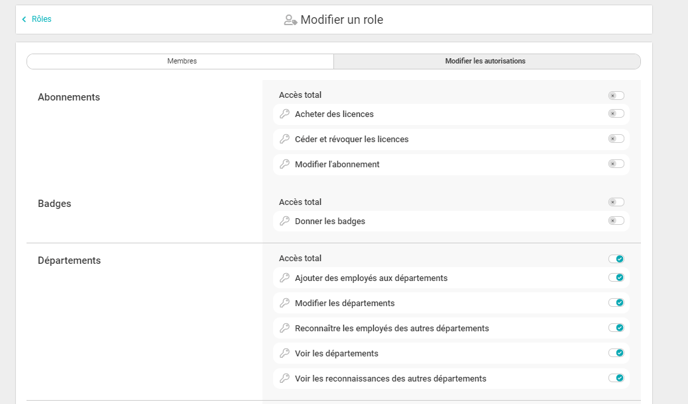Go back via the Rôles link

(x=41, y=19)
